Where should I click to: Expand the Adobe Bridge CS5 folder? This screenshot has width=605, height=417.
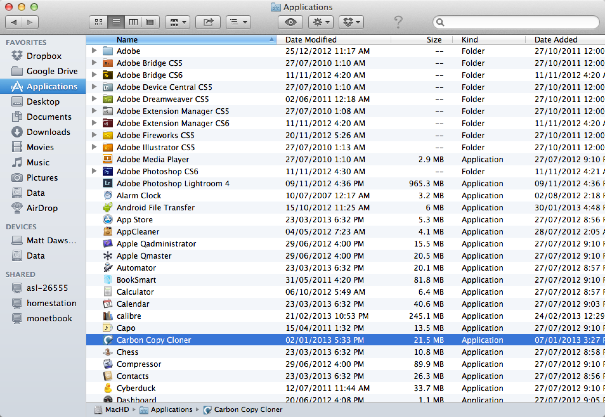[x=94, y=62]
